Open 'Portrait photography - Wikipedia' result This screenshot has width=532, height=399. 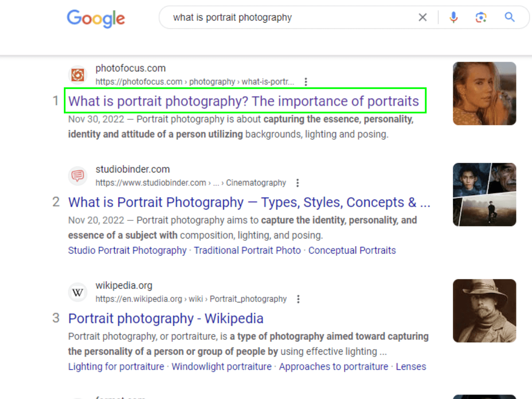click(x=166, y=318)
